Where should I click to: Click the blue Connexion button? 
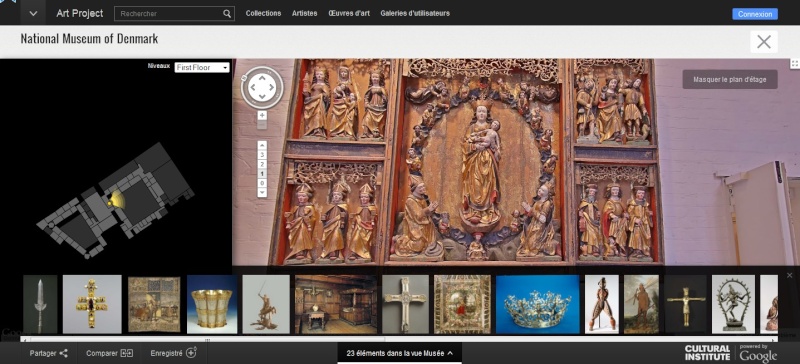[755, 14]
